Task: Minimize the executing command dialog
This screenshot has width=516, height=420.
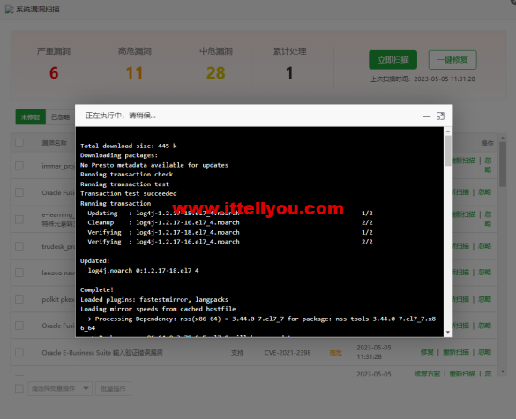Action: (427, 116)
